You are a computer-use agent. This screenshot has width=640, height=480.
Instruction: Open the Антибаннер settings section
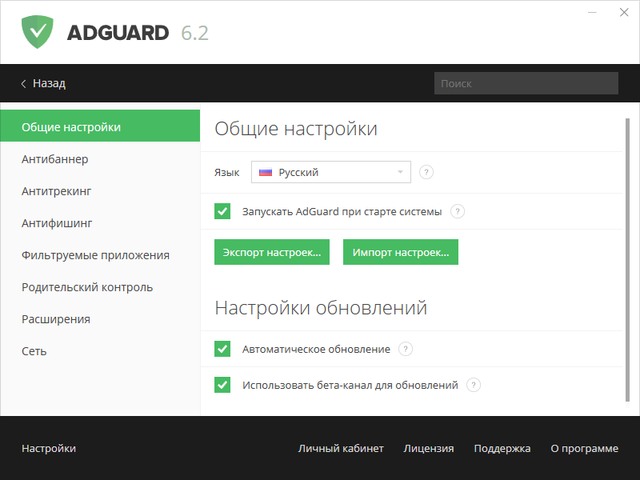55,159
